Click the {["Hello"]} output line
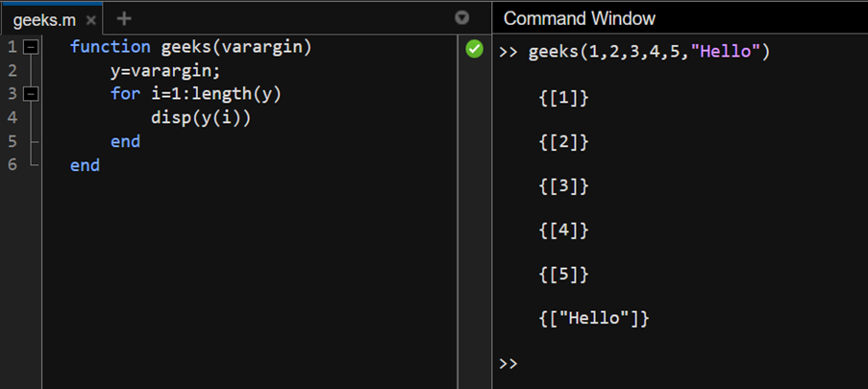Screen dimensions: 868x389 594,317
